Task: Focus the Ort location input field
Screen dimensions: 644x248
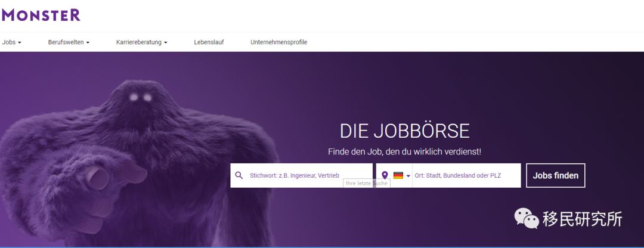Action: [466, 175]
